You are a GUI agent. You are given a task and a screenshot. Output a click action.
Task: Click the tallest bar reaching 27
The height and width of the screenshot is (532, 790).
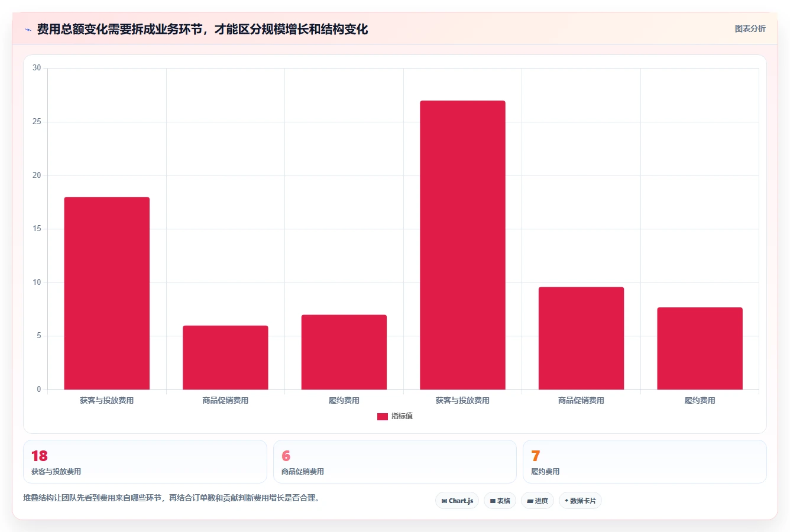point(462,245)
